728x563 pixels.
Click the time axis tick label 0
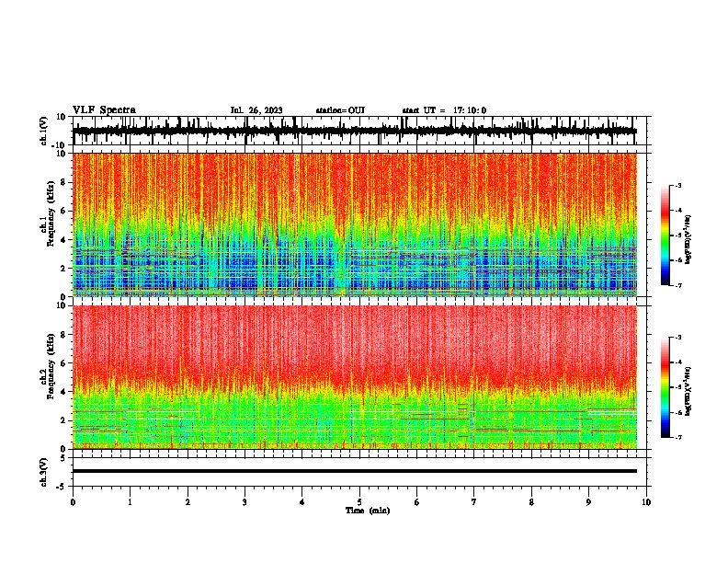click(73, 502)
